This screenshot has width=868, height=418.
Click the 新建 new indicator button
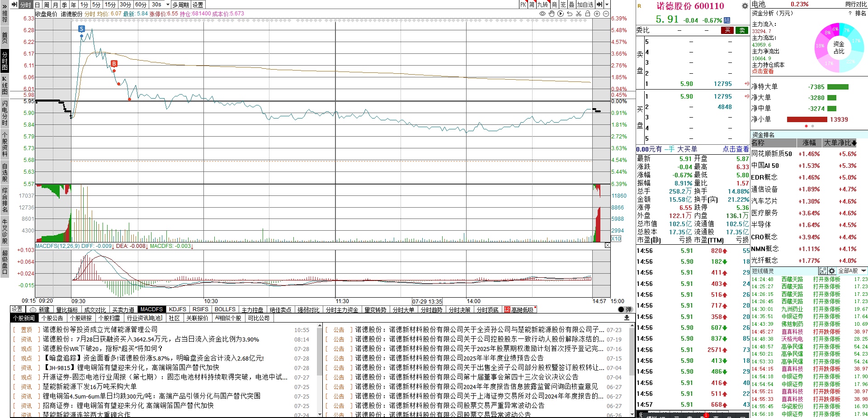40,309
